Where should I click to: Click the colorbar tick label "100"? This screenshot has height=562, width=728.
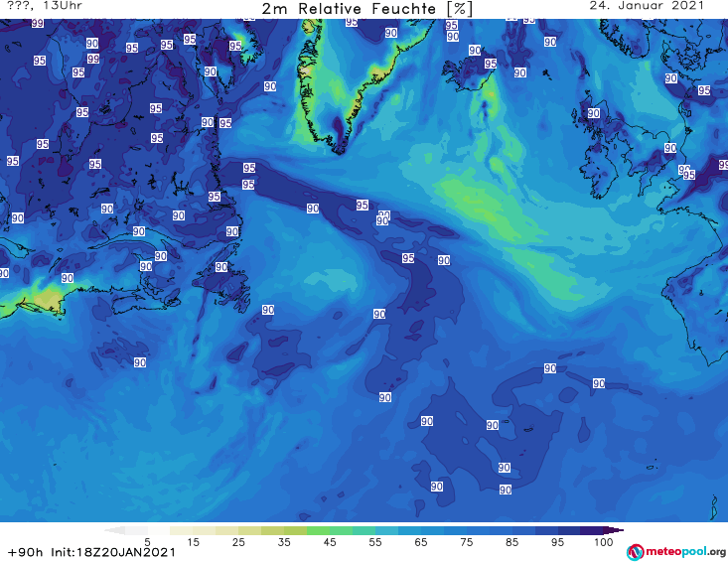604,542
